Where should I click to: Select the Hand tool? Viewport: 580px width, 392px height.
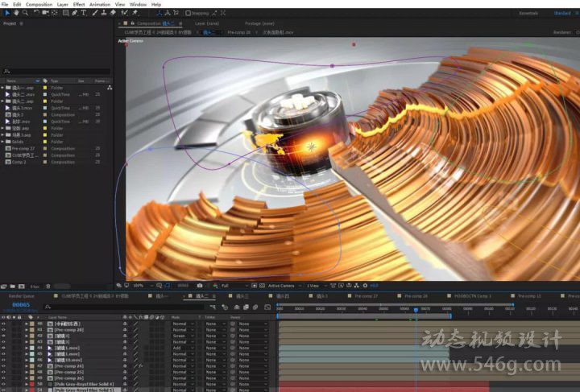15,13
